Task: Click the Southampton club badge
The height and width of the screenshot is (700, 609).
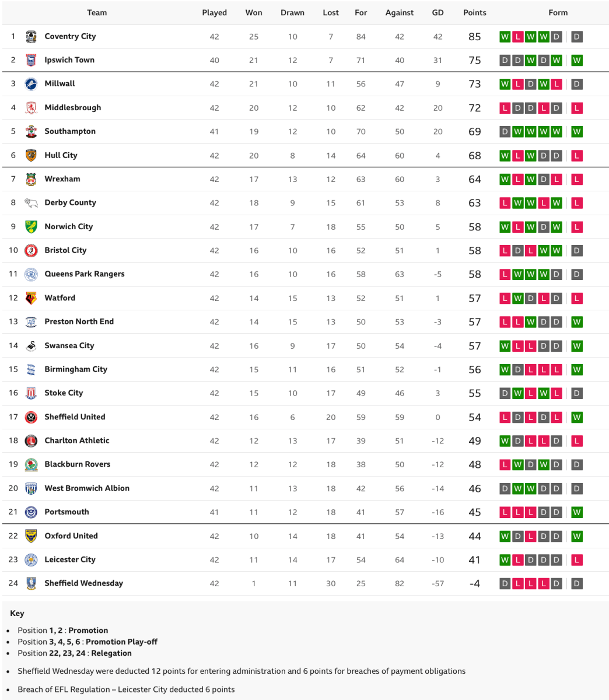Action: pos(31,131)
